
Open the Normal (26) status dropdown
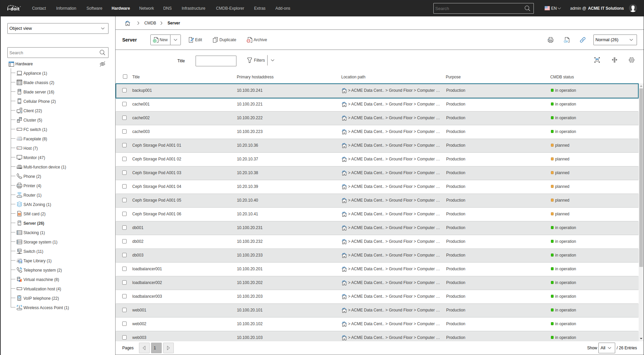pyautogui.click(x=615, y=40)
